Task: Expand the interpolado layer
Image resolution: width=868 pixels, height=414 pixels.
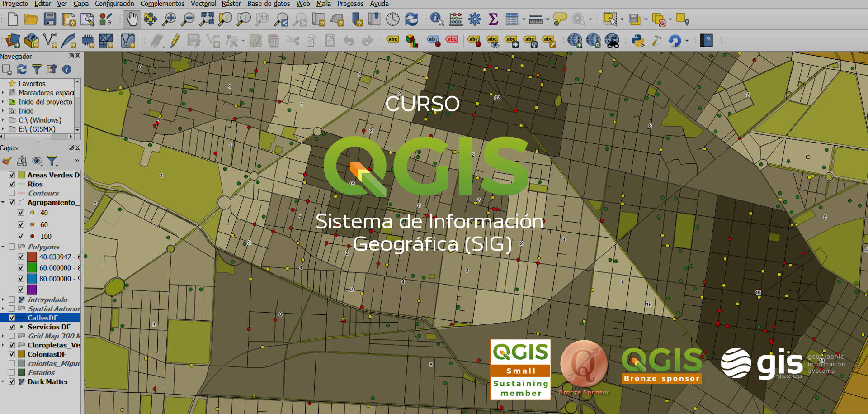Action: 3,300
